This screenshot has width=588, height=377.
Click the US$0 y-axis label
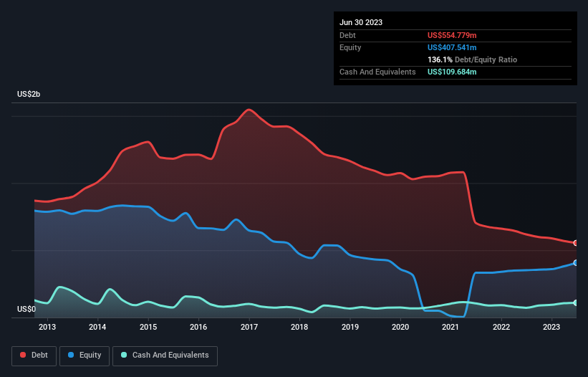(x=26, y=309)
